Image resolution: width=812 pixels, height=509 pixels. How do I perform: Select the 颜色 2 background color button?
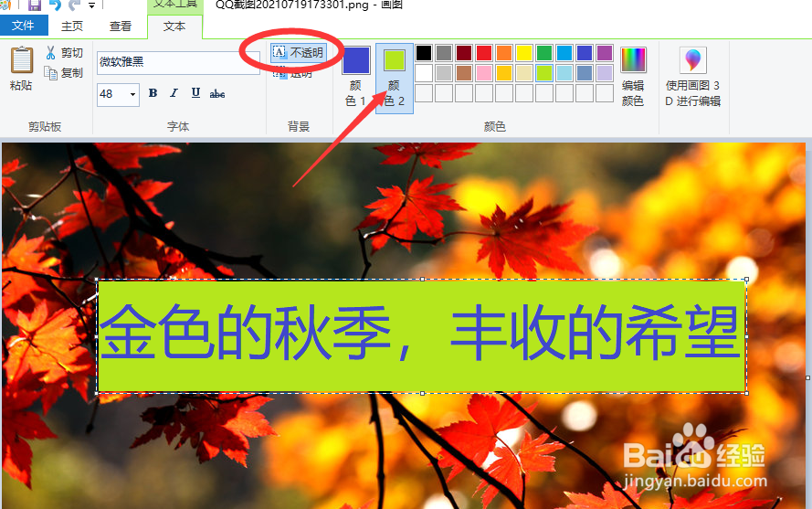394,79
